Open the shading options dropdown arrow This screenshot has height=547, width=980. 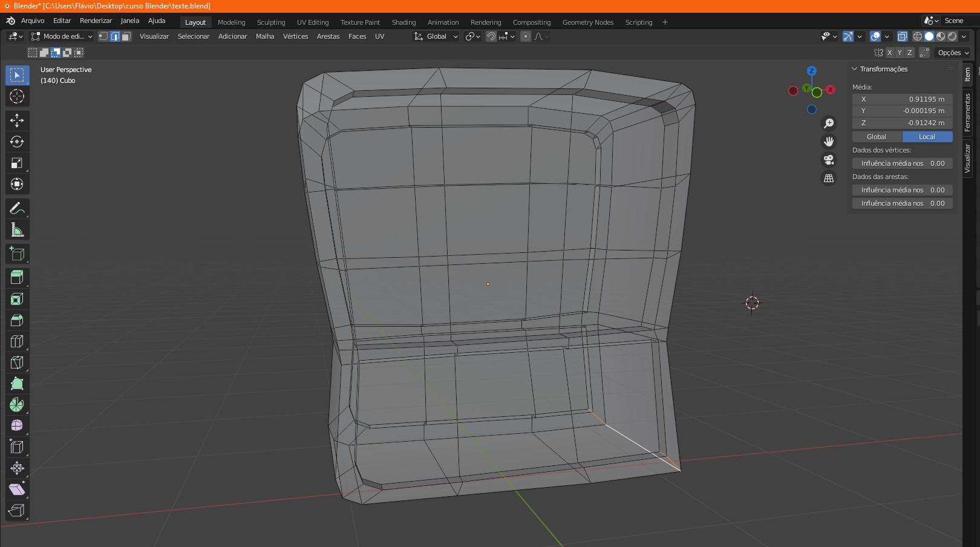point(964,36)
